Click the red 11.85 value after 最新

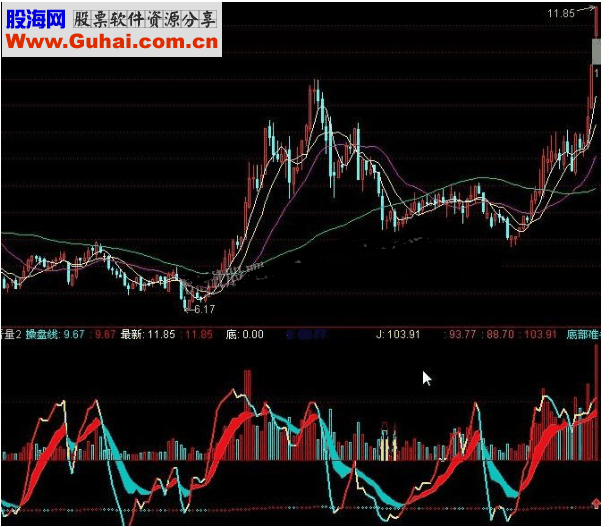click(199, 334)
